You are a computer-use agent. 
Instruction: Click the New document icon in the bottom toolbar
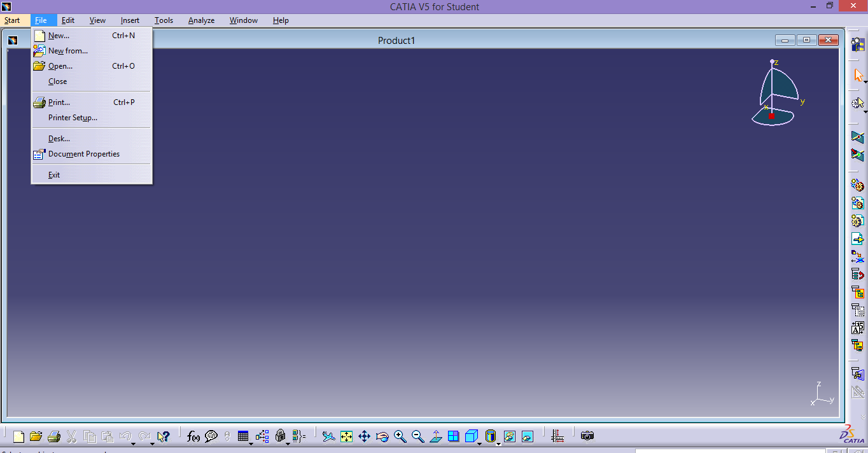point(18,436)
